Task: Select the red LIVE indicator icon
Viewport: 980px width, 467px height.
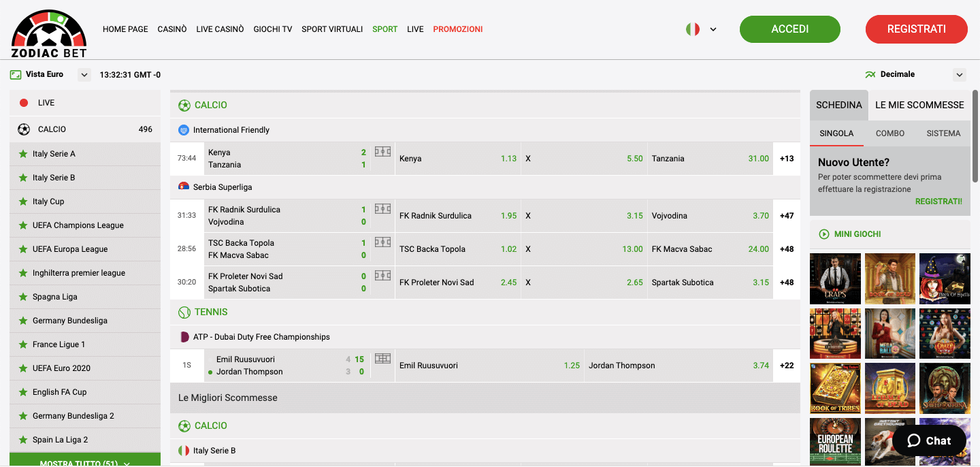Action: tap(22, 102)
